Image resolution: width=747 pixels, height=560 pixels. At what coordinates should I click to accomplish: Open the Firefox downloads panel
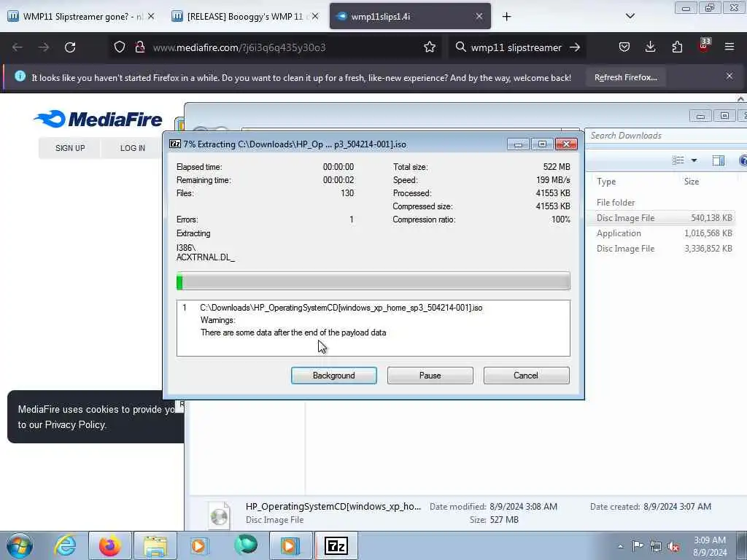650,47
